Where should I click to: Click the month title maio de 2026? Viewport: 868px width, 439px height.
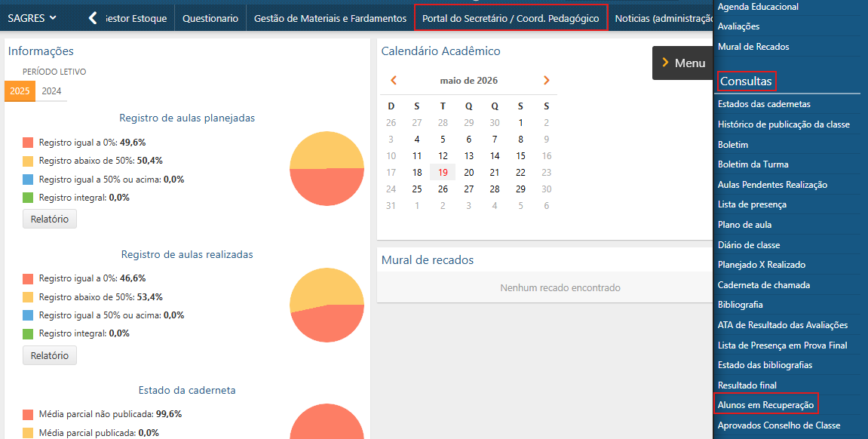click(x=469, y=81)
